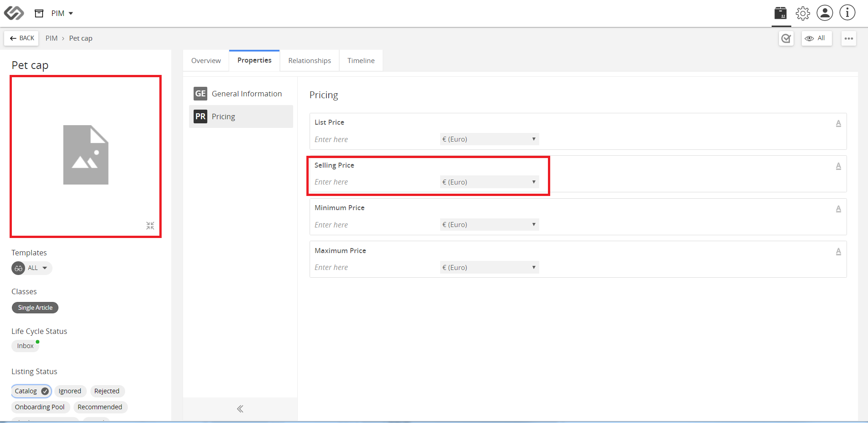Image resolution: width=868 pixels, height=423 pixels.
Task: Click the Minimum Price language icon
Action: tap(838, 209)
